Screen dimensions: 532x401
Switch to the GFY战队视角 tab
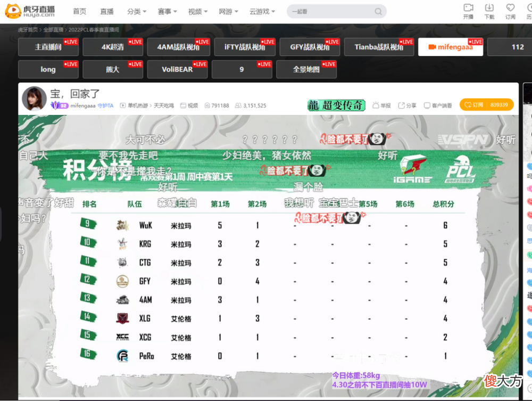310,47
